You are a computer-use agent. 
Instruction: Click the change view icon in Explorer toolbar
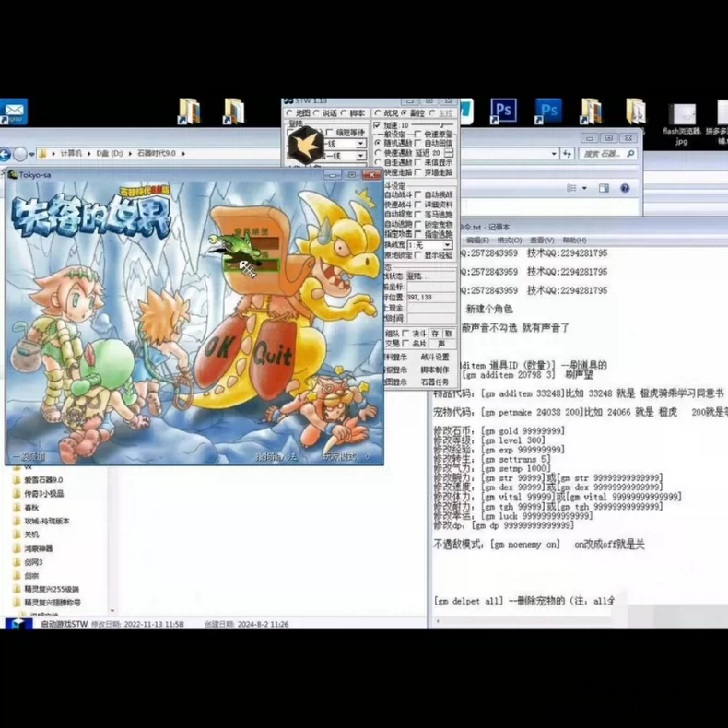coord(571,188)
